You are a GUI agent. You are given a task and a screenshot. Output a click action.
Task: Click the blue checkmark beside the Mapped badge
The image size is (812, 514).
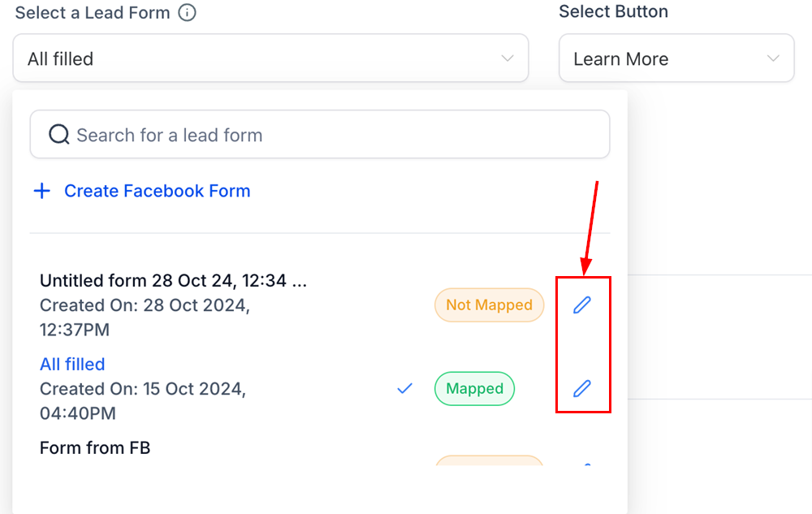pyautogui.click(x=404, y=389)
